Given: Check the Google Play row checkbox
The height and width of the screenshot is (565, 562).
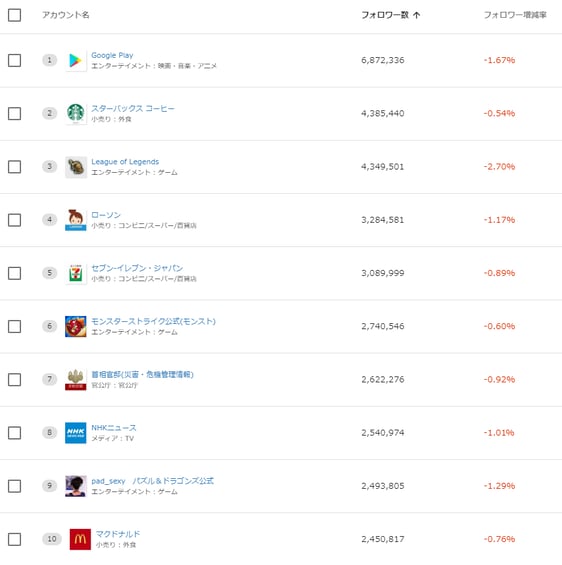Looking at the screenshot, I should [x=14, y=60].
